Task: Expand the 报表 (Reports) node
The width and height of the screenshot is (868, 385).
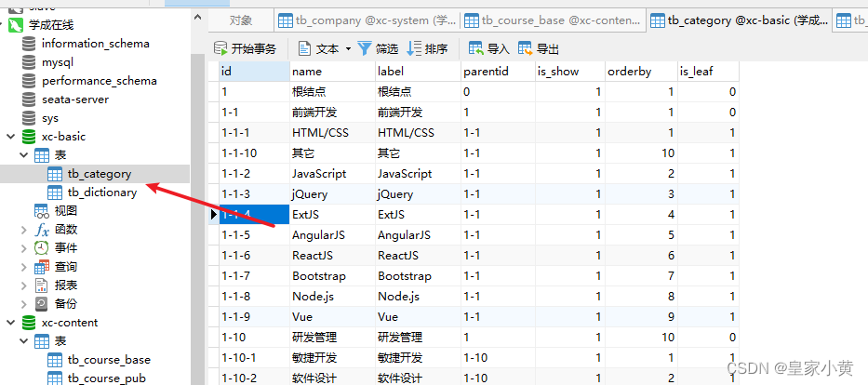Action: (x=24, y=285)
